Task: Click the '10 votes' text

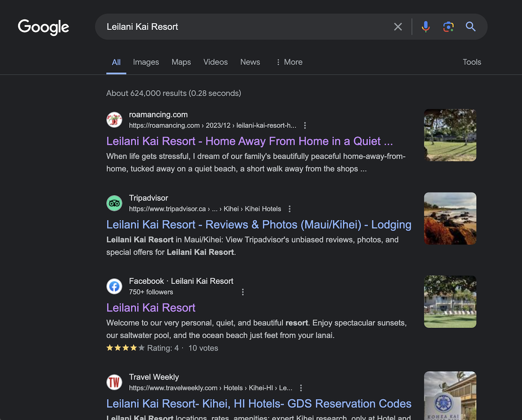Action: coord(203,348)
